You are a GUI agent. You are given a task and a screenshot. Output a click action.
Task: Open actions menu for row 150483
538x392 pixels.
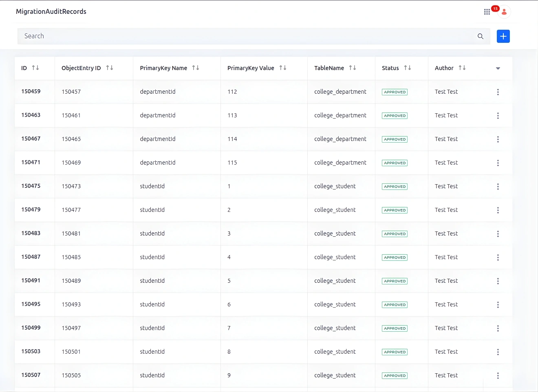(x=498, y=234)
